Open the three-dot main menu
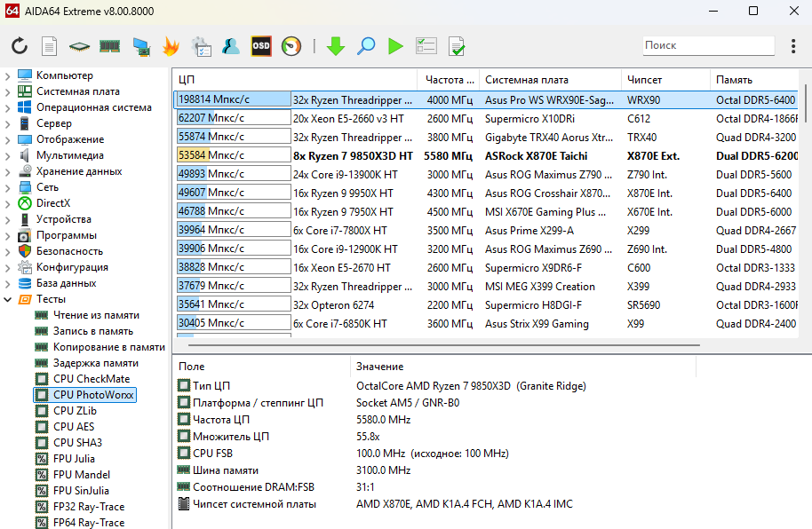Screen dimensions: 812x529 (x=792, y=46)
